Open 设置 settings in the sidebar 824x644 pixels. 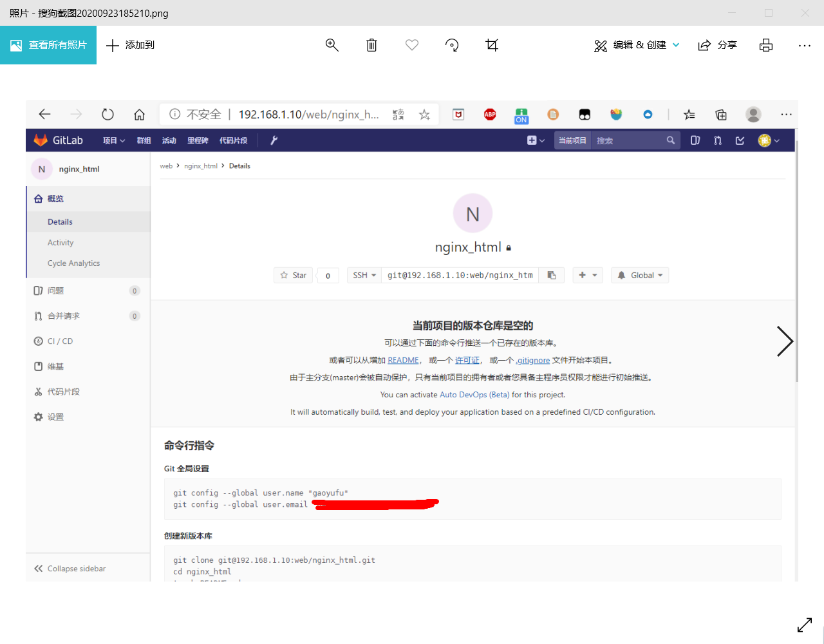click(x=88, y=417)
